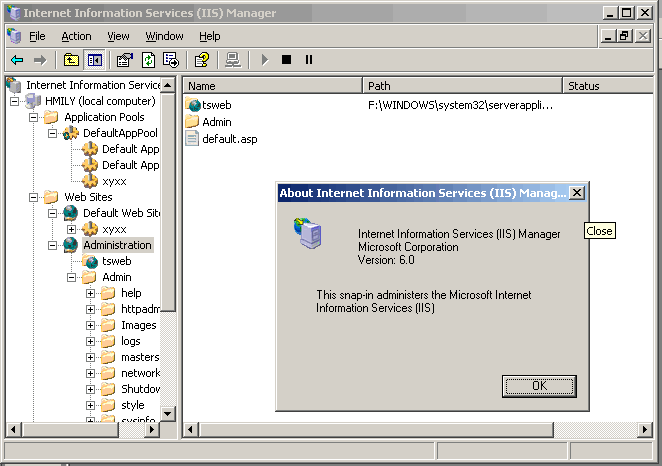Click the DefaultAppPool gear icon in tree
The image size is (662, 466).
point(71,133)
